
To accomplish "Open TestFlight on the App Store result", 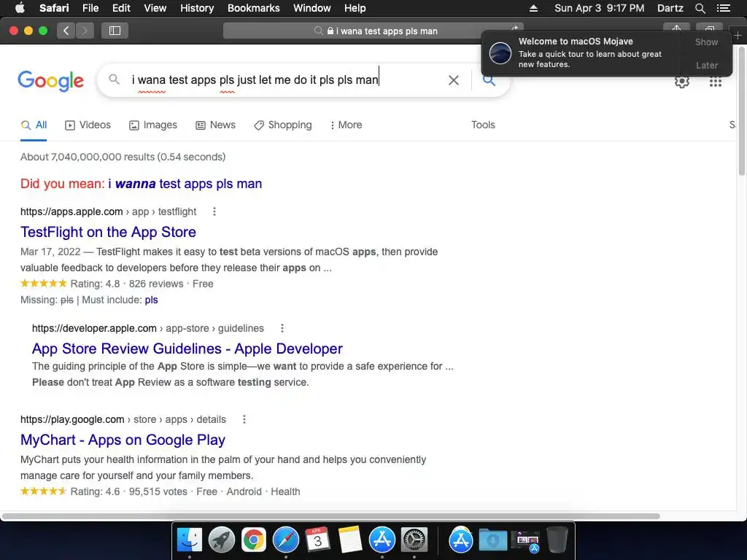I will click(108, 232).
